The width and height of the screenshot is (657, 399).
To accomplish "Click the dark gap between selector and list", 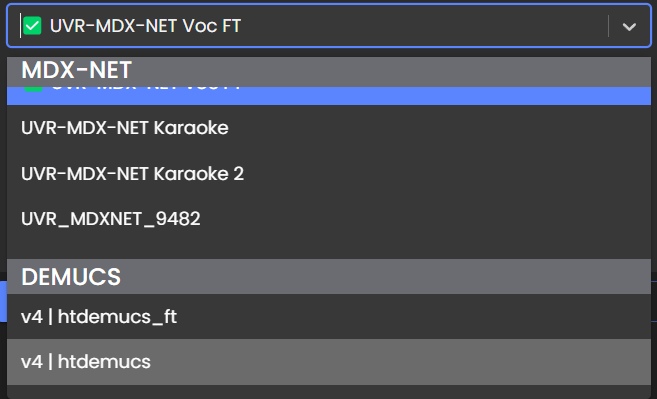I will coord(329,52).
